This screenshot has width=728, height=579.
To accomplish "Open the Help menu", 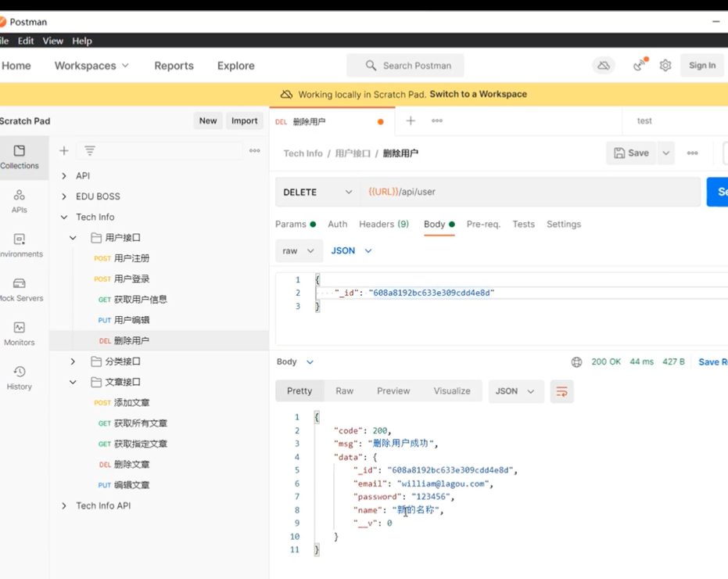I will 81,41.
